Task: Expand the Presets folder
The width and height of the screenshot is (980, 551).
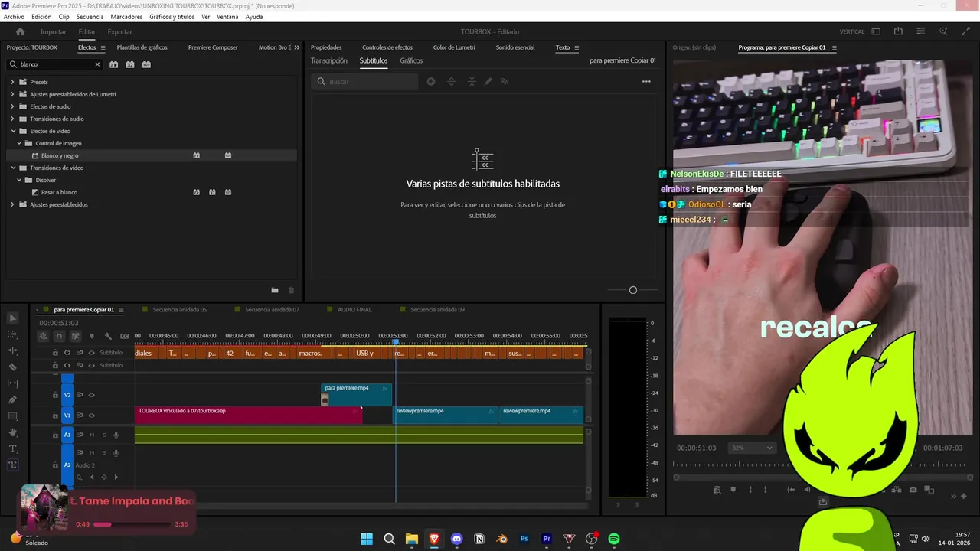Action: (x=12, y=82)
